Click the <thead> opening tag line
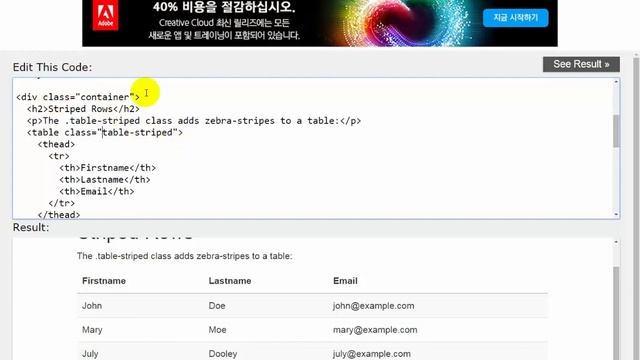This screenshot has width=640, height=360. pos(56,144)
